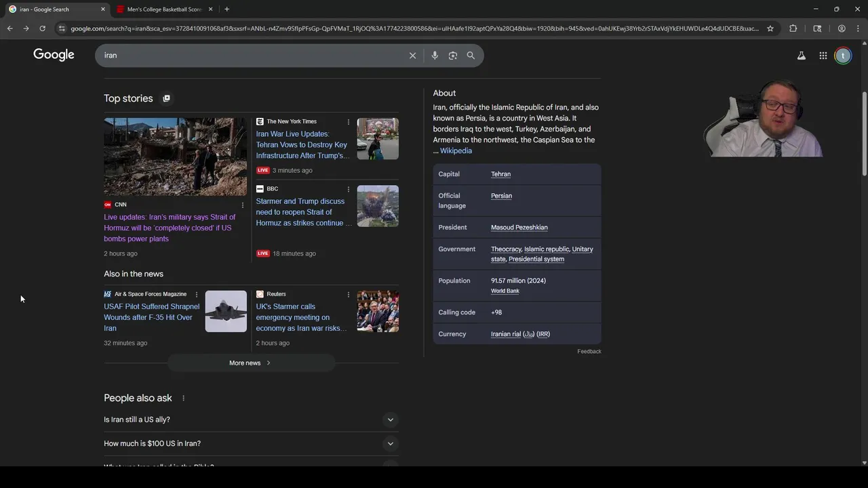The height and width of the screenshot is (488, 868).
Task: Open the Google apps grid
Action: (823, 56)
